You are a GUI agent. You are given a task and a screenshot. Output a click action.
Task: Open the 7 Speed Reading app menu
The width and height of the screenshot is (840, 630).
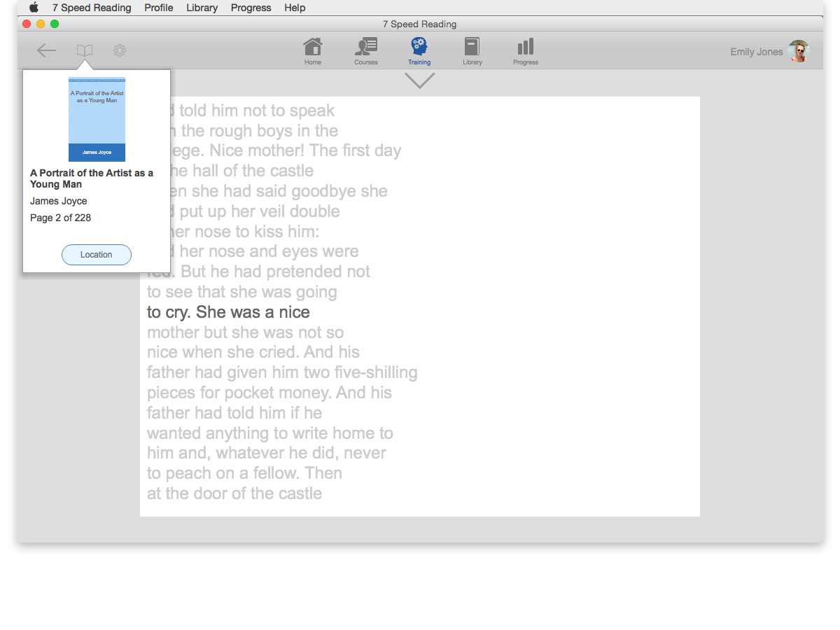[92, 8]
